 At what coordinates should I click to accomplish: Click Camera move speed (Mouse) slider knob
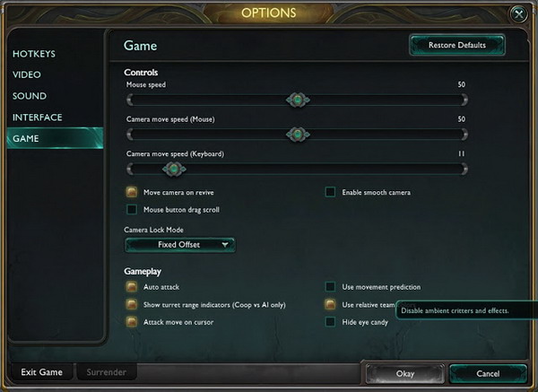298,135
